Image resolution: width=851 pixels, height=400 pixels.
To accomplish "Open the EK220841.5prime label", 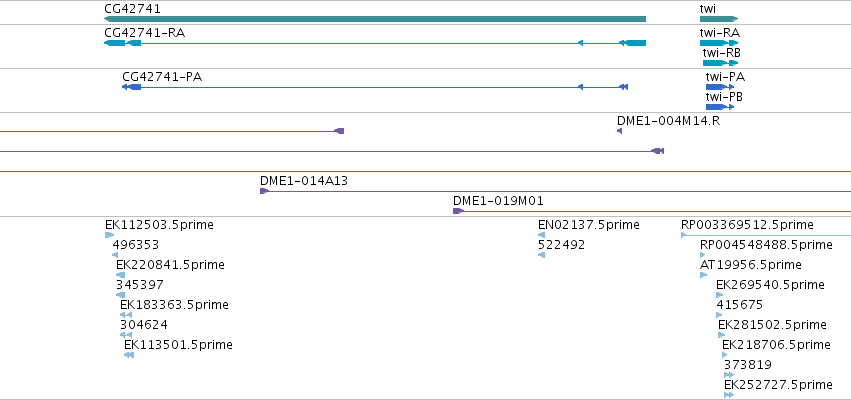I will tap(170, 265).
